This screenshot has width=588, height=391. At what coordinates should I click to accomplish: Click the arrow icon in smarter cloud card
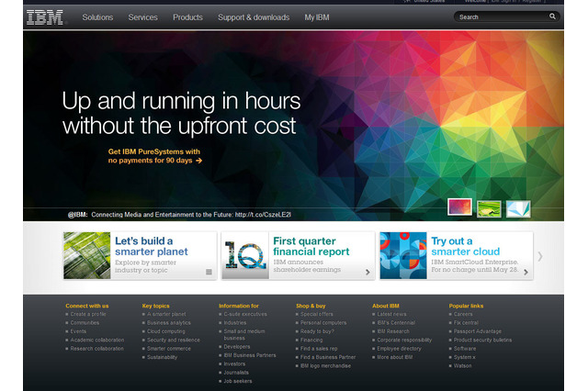(x=525, y=272)
